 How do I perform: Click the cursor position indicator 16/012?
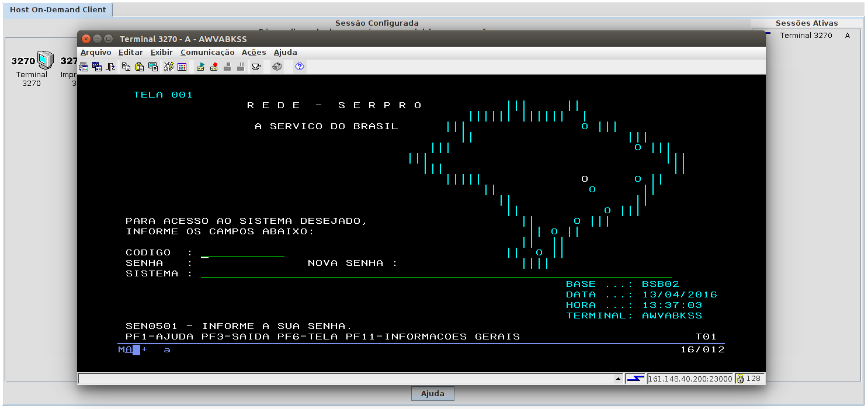(x=703, y=350)
